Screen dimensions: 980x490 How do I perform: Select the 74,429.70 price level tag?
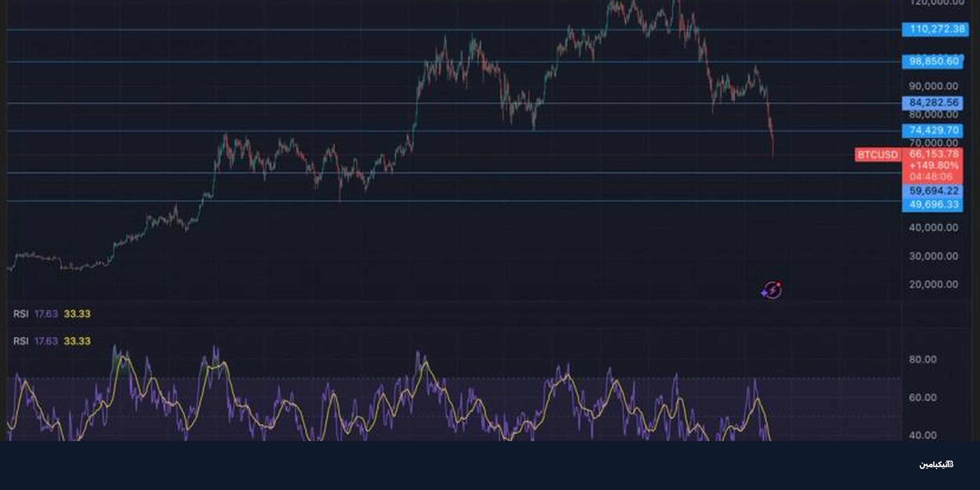932,130
